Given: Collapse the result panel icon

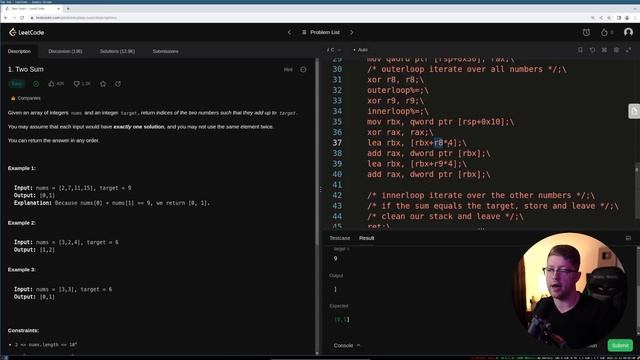Looking at the screenshot, I should (x=628, y=238).
